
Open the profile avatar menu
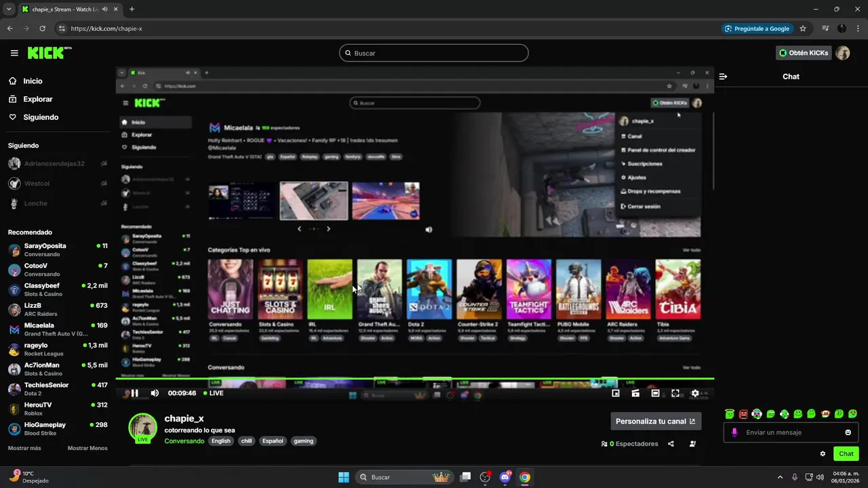tap(843, 53)
